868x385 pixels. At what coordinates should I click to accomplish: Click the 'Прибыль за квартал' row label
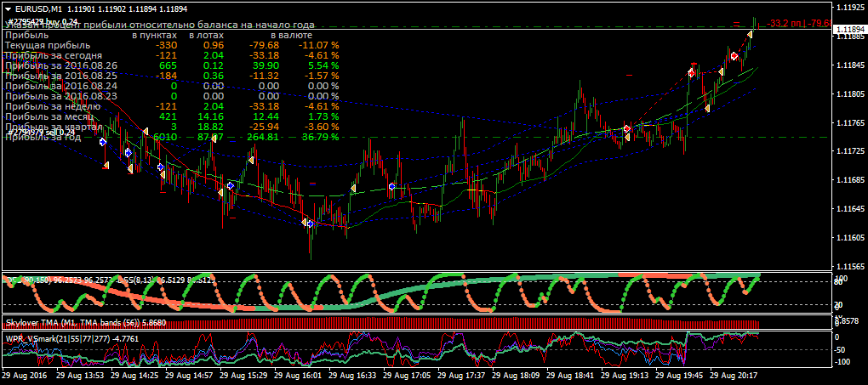[54, 127]
